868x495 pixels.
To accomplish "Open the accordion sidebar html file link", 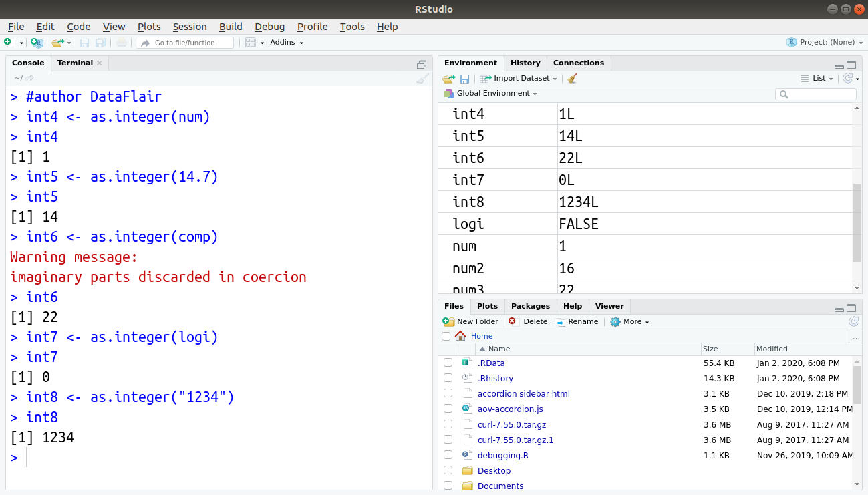I will [x=524, y=393].
